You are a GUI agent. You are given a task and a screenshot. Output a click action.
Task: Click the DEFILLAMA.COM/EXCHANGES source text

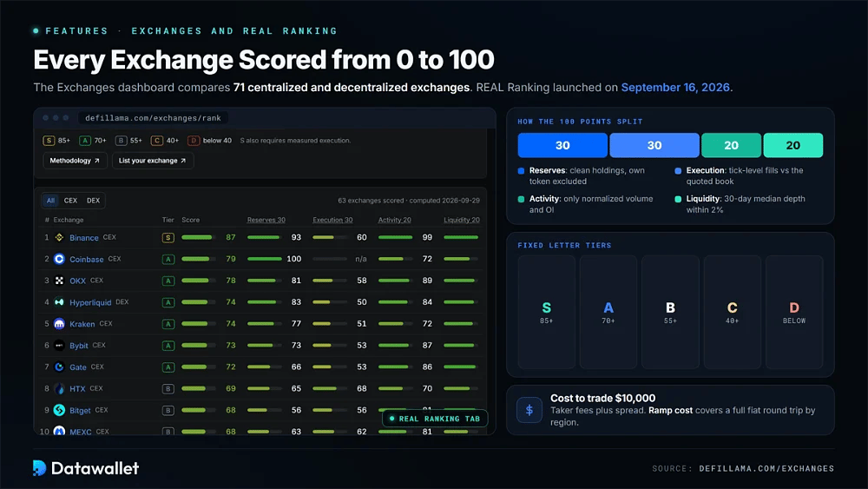[766, 468]
